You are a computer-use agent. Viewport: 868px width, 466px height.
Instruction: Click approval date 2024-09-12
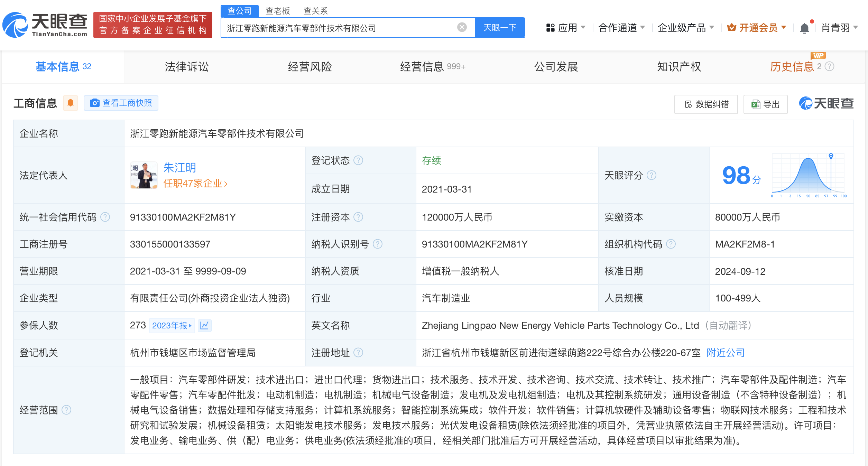pos(740,271)
